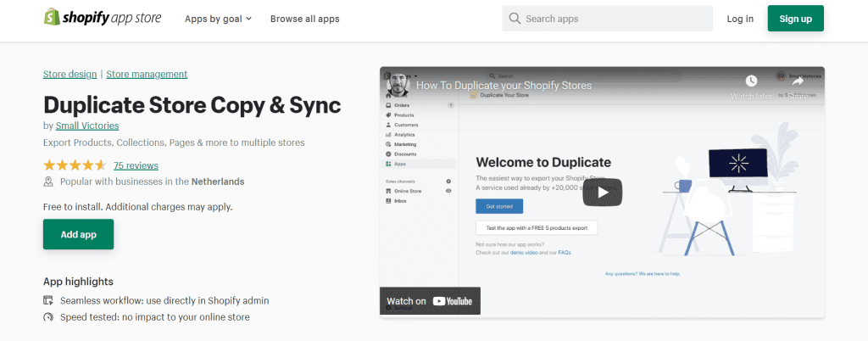868x341 pixels.
Task: Click the Sign up button
Action: pos(795,19)
